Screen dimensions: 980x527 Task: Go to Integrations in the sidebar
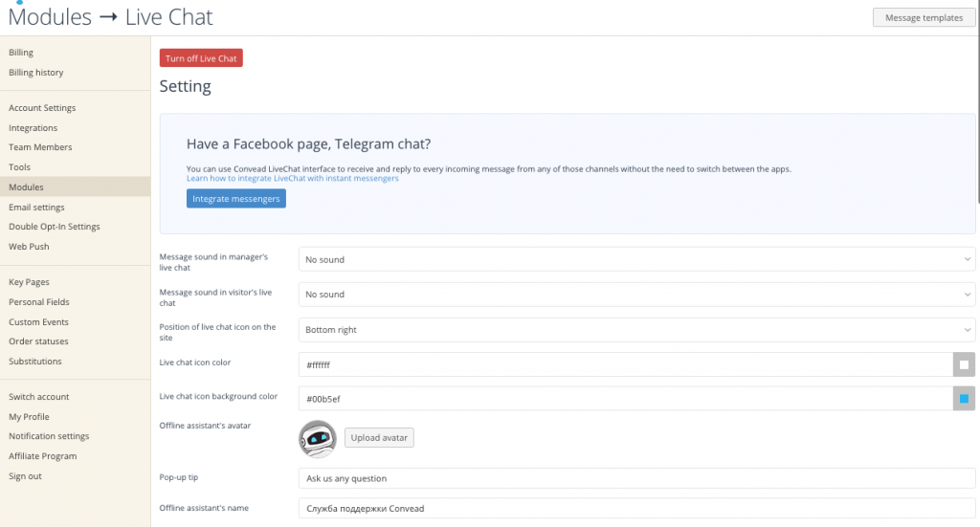33,127
